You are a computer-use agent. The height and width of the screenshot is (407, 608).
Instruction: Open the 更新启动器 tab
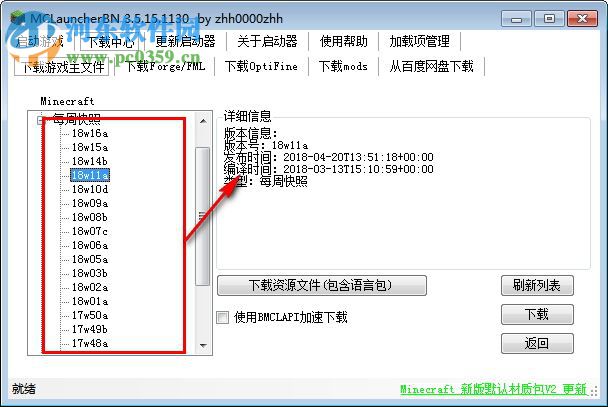pos(185,41)
